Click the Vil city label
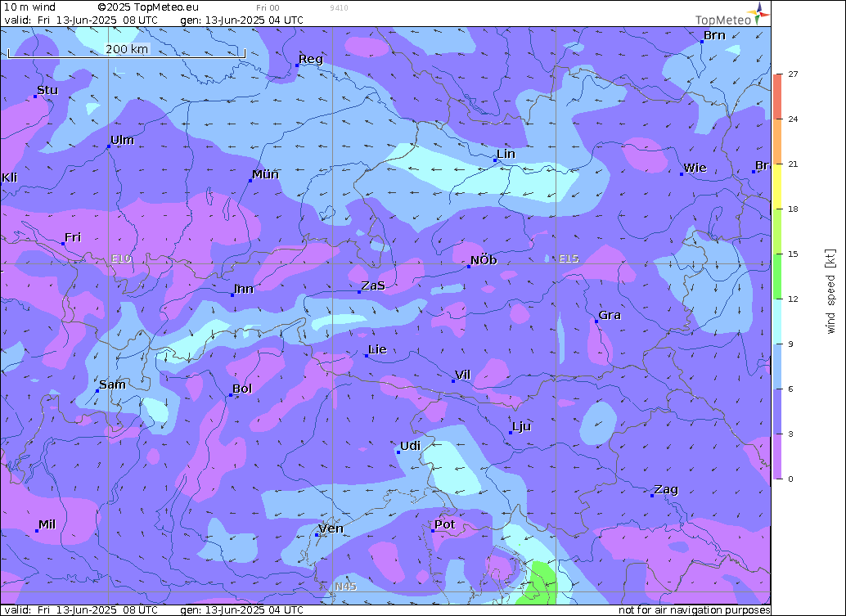Viewport: 846px width, 616px height. pyautogui.click(x=463, y=375)
